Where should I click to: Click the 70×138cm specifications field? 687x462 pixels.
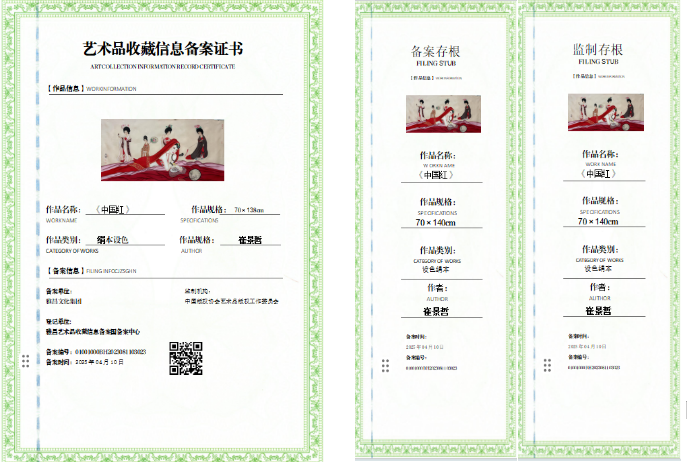pyautogui.click(x=248, y=210)
